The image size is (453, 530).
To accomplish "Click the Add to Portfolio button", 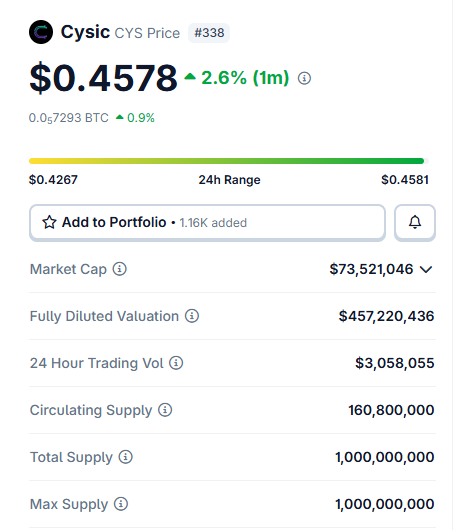I will coord(207,222).
